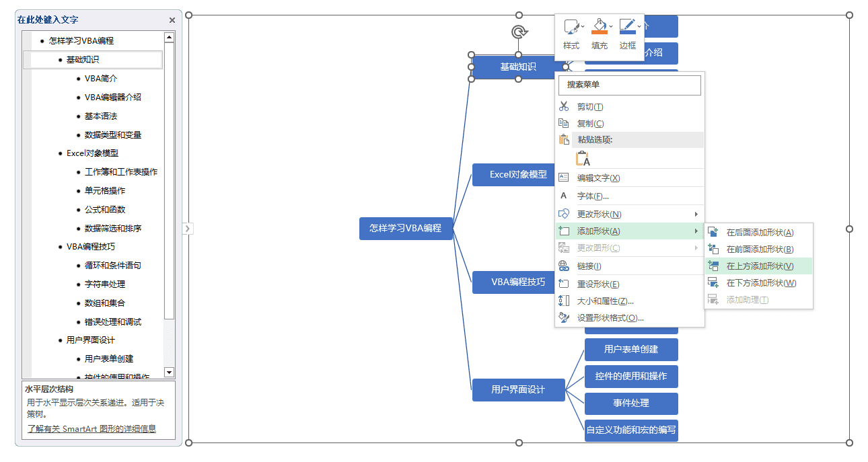Select 在后面添加形状(A) submenu entry
The width and height of the screenshot is (868, 462).
[x=759, y=232]
